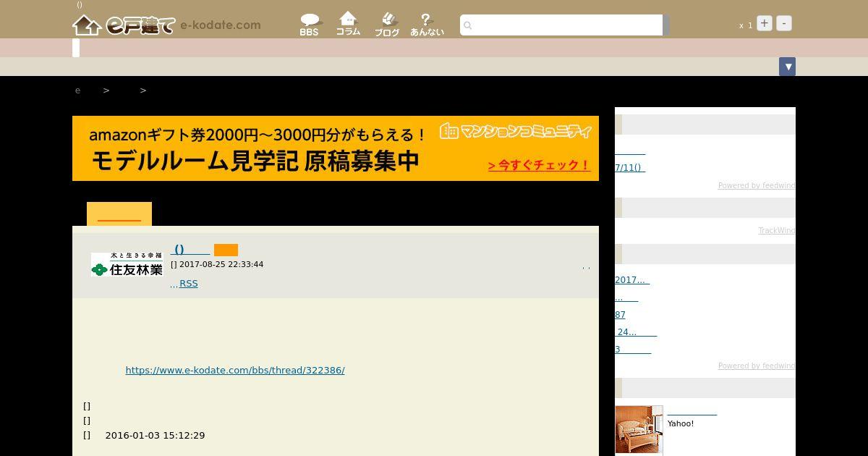Click the search magnifier icon
868x456 pixels.
tap(468, 26)
